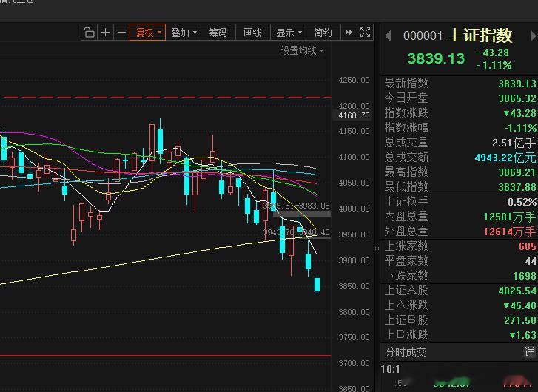Viewport: 538px width, 392px height.
Task: Go to previous stock with left arrow
Action: [x=388, y=36]
